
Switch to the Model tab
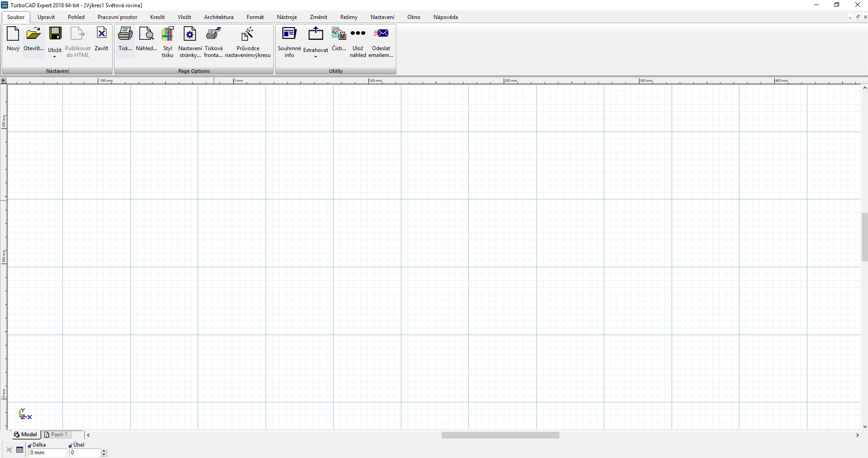[x=25, y=434]
